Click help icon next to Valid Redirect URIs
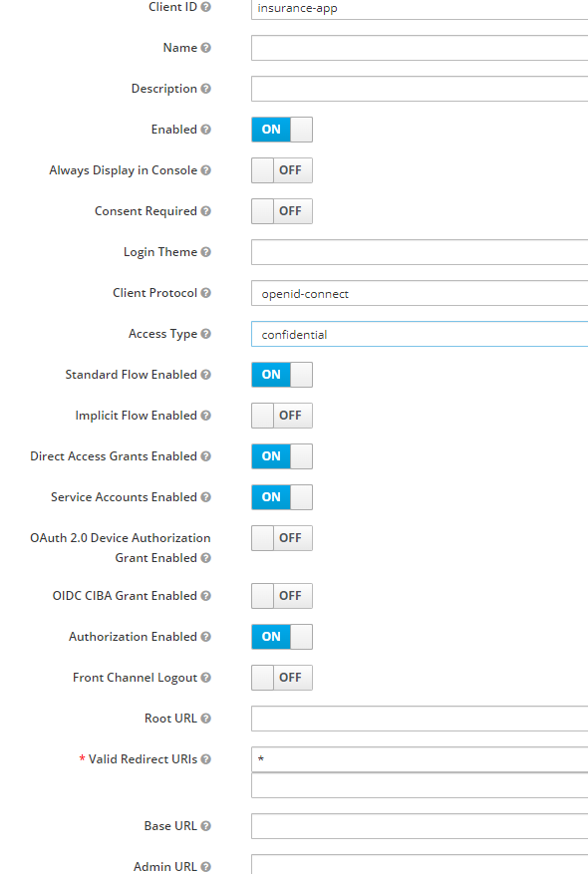The image size is (588, 874). click(x=205, y=759)
